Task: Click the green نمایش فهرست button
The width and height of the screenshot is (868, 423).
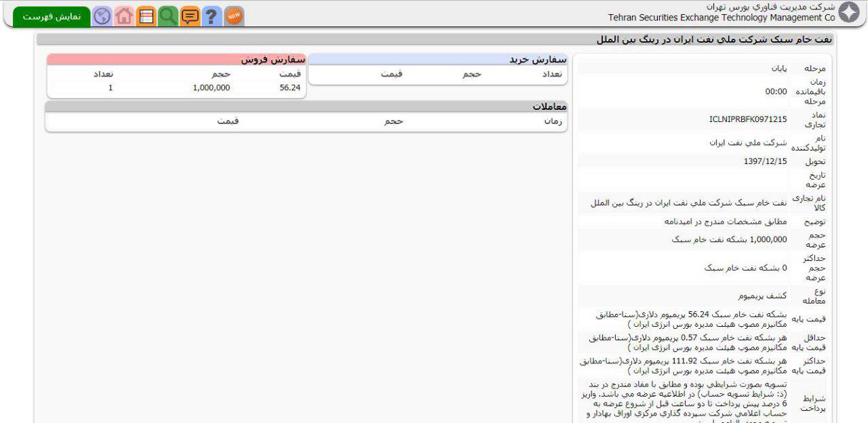Action: (52, 16)
